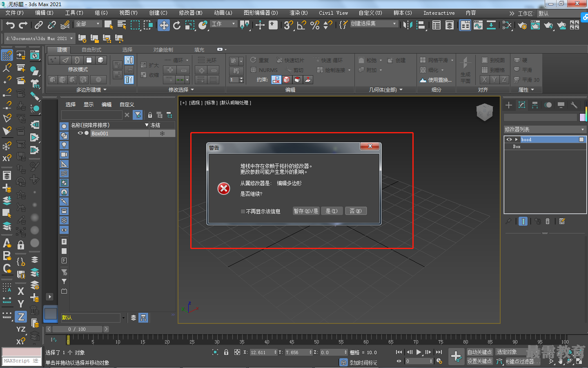The image size is (588, 368).
Task: Click the 0 / 100 time slider
Action: pos(77,329)
